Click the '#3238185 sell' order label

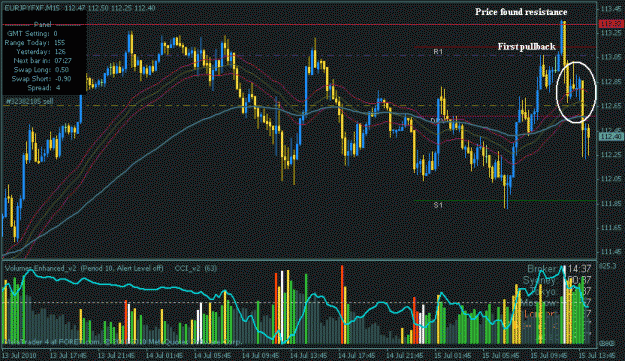(x=29, y=102)
